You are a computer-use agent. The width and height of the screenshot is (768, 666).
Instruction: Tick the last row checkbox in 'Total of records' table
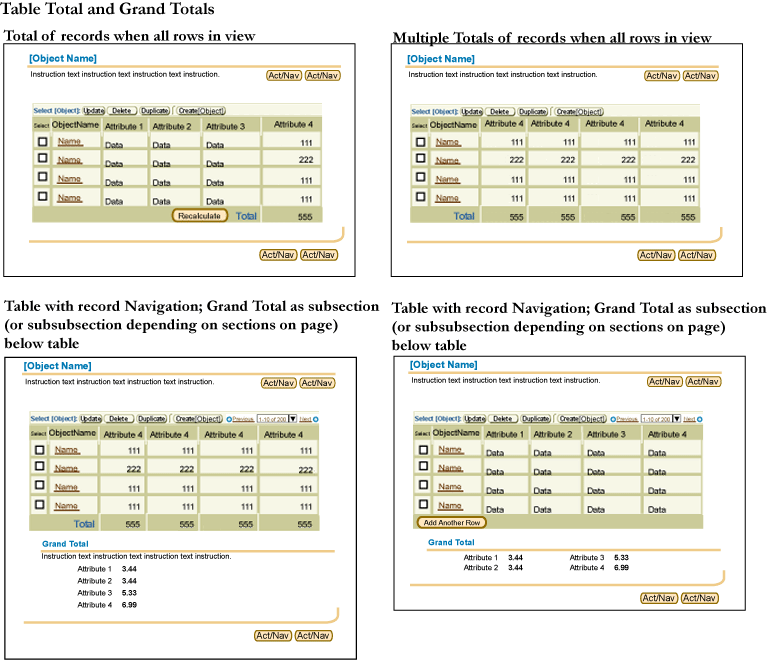click(43, 196)
